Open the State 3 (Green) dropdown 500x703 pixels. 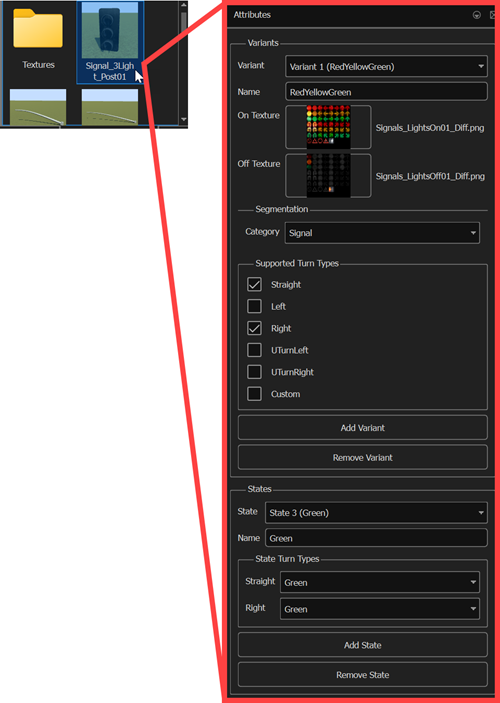pos(376,513)
